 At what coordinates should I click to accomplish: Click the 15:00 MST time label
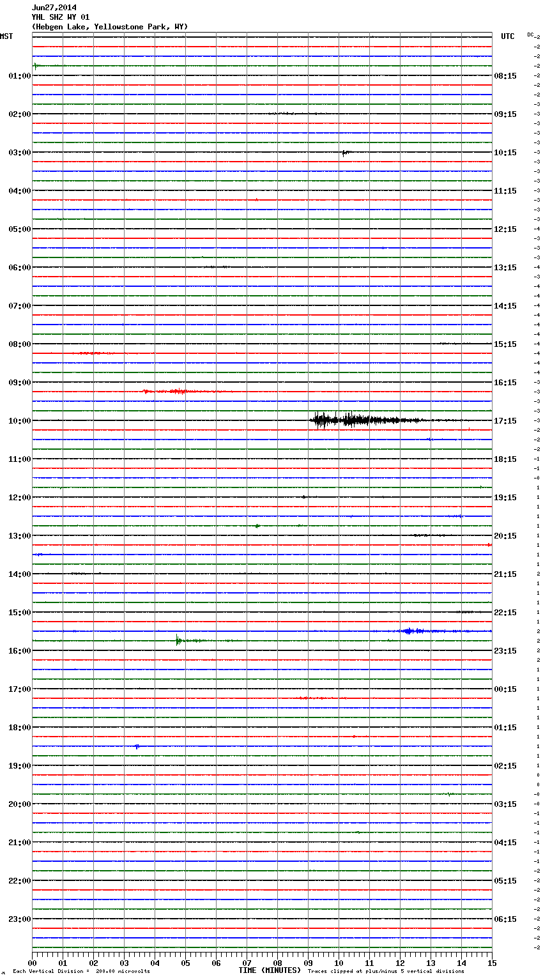[20, 613]
